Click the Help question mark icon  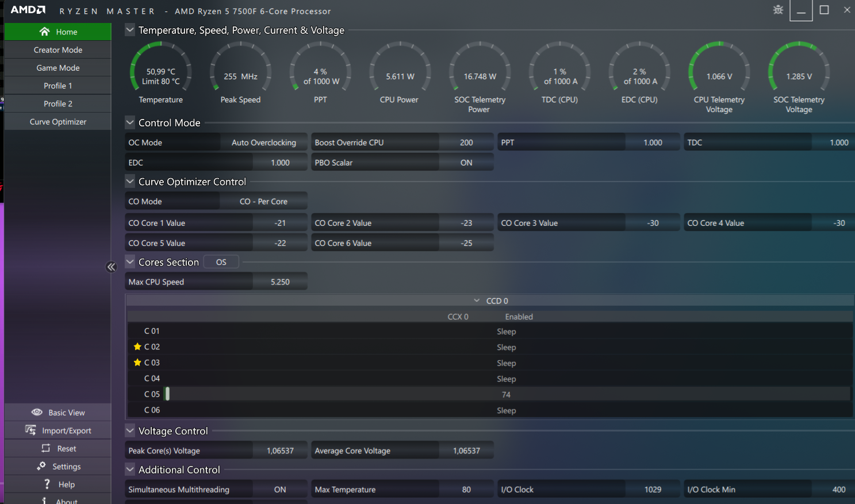click(x=47, y=484)
